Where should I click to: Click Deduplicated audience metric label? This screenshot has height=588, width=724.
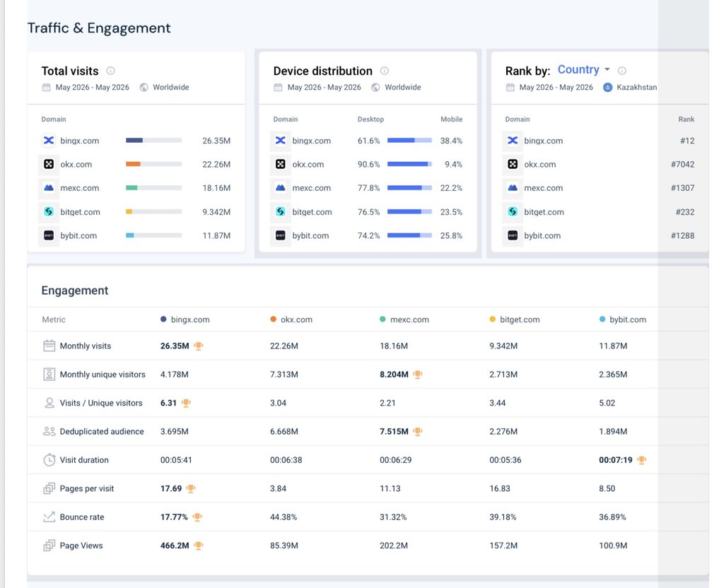pos(102,432)
